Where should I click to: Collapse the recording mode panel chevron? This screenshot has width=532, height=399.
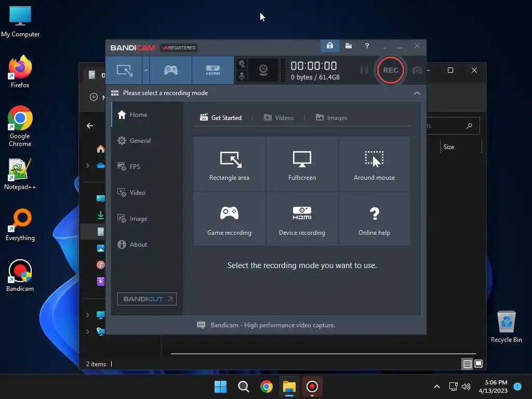pyautogui.click(x=417, y=93)
